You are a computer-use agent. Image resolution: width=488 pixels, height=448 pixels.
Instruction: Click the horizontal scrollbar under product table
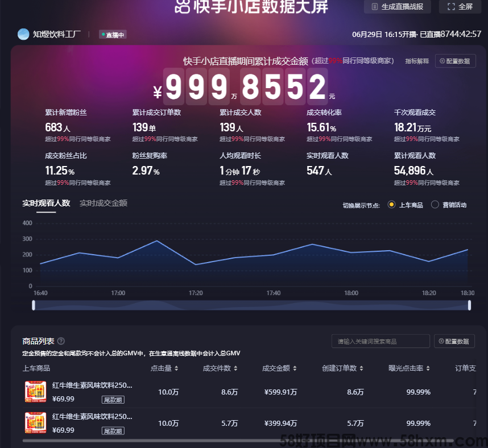pos(239,441)
